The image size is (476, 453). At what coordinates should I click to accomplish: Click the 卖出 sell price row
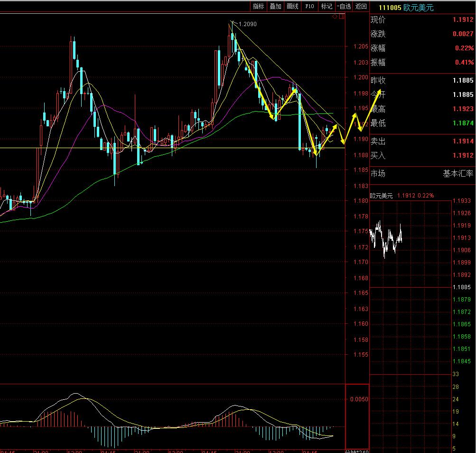point(421,142)
